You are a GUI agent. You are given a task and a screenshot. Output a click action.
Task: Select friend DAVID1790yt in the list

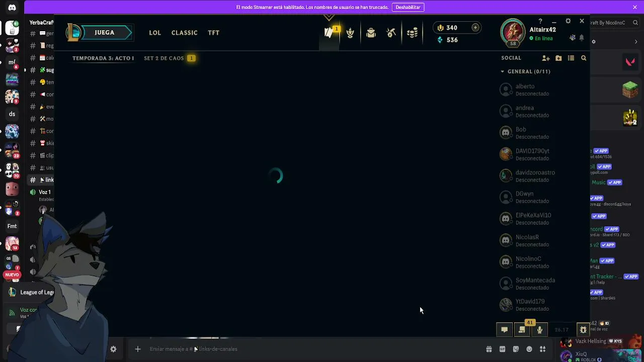(542, 154)
